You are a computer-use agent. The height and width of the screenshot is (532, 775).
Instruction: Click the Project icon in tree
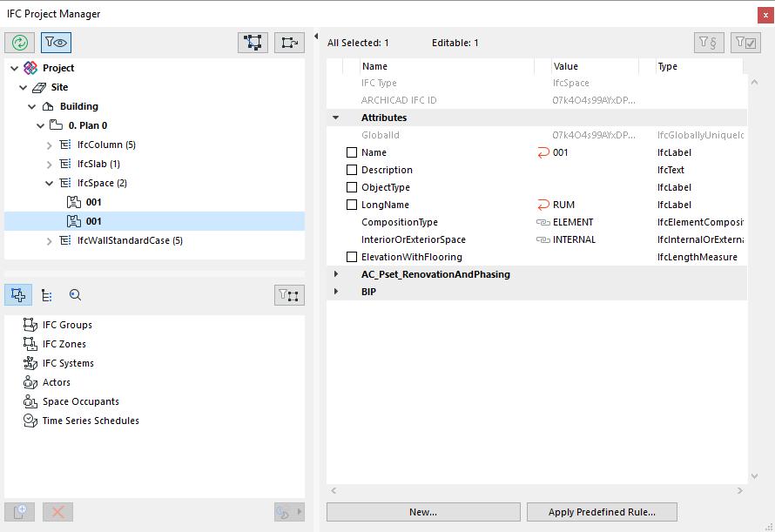[x=30, y=68]
